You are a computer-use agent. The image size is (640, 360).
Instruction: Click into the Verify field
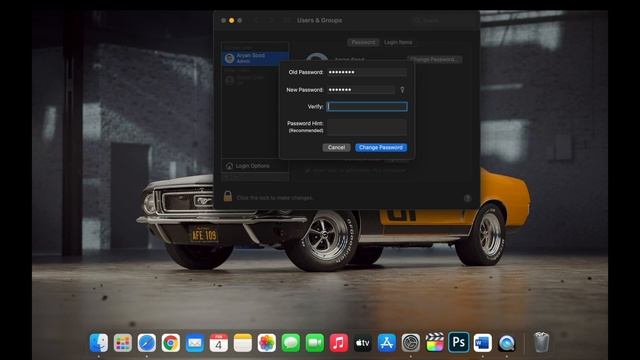click(x=367, y=107)
